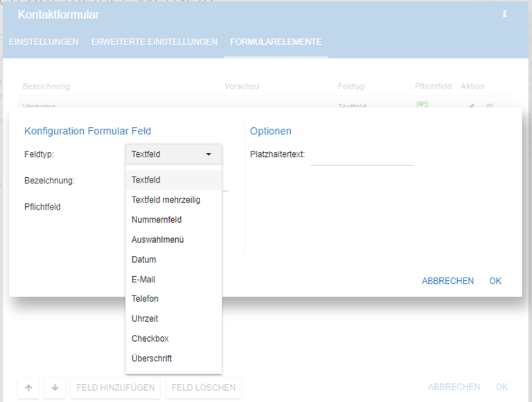
Task: Pick Nummernfeld in the field type list
Action: pyautogui.click(x=157, y=220)
